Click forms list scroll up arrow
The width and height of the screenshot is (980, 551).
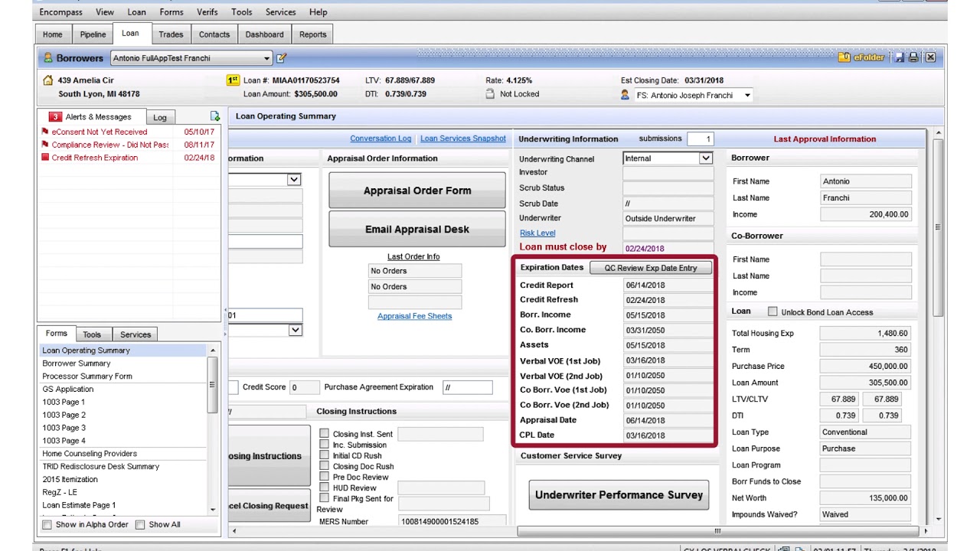pos(213,350)
